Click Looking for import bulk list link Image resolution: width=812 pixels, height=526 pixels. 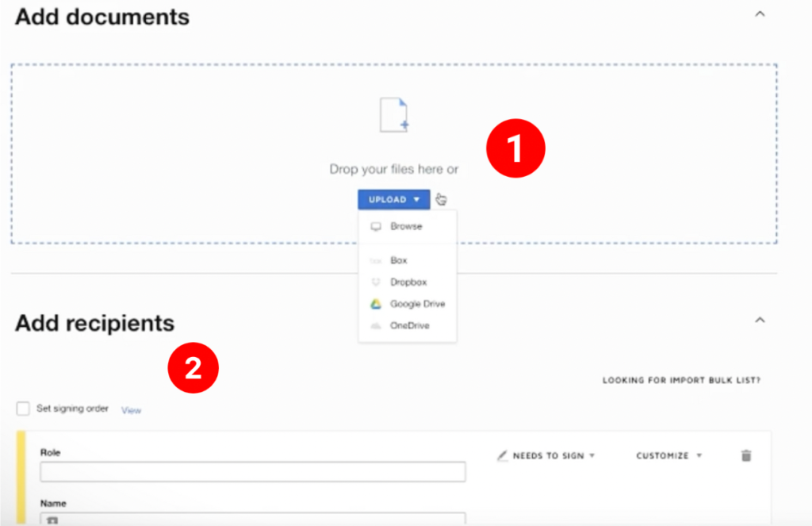coord(681,380)
